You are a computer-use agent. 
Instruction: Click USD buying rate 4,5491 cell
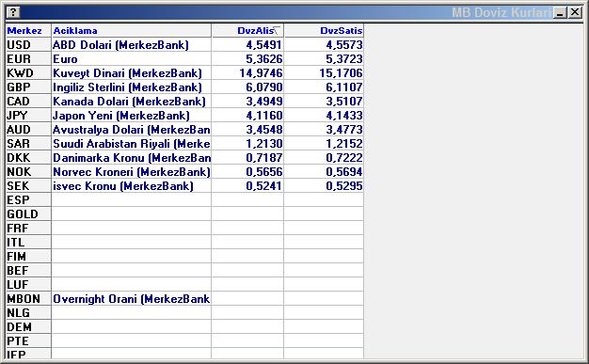coord(247,45)
